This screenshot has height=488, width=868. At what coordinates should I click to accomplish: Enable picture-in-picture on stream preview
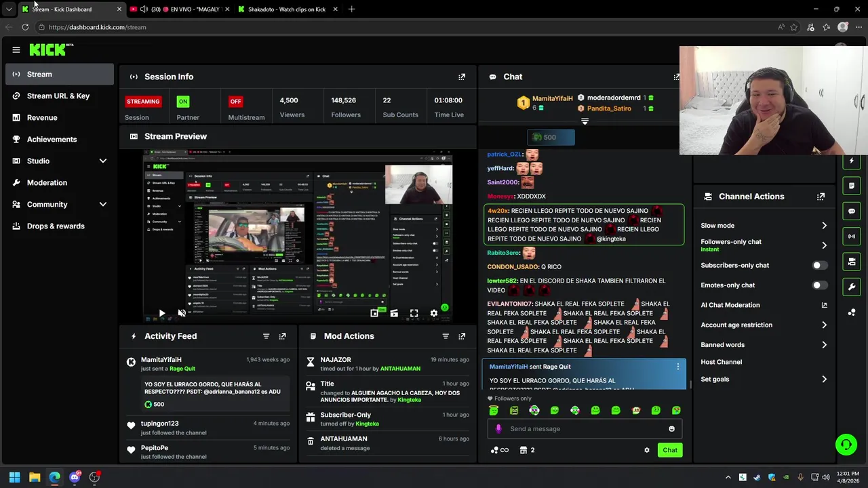pos(374,313)
